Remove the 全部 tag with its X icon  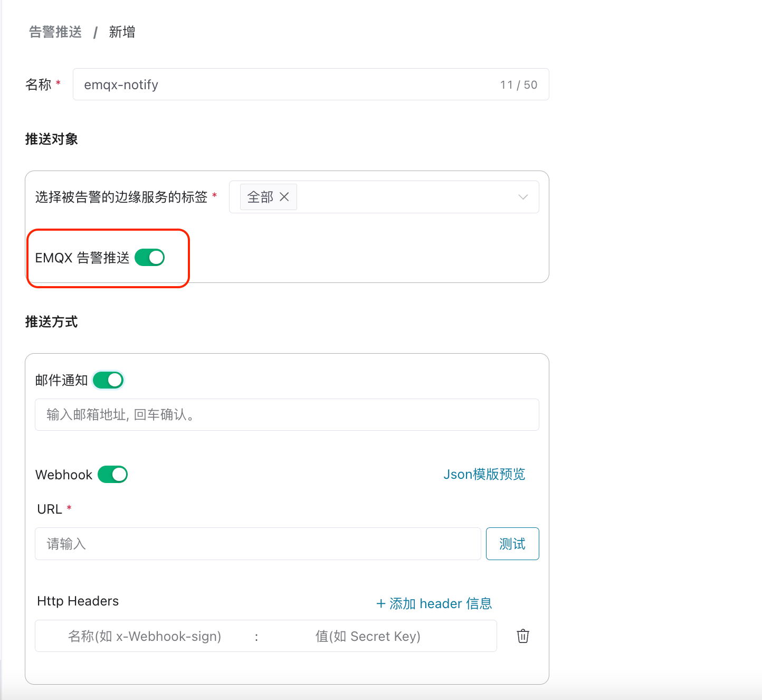(284, 197)
